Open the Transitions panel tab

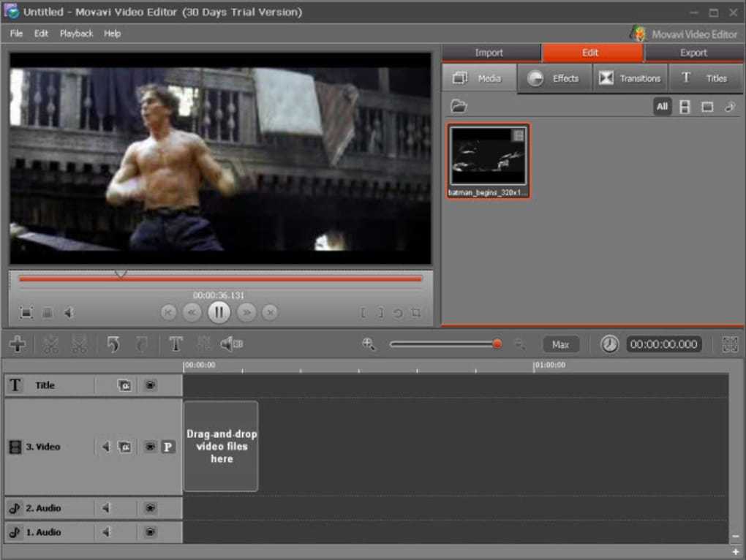point(630,78)
